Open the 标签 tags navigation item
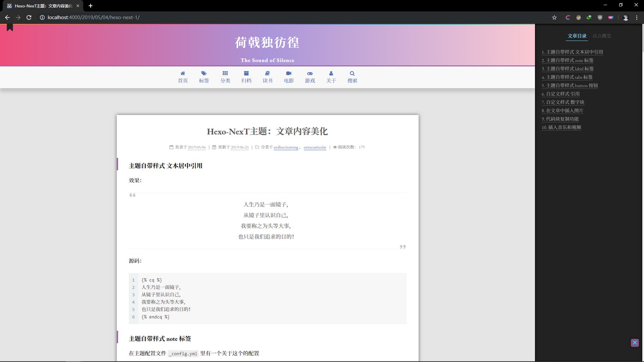644x362 pixels. tap(204, 77)
